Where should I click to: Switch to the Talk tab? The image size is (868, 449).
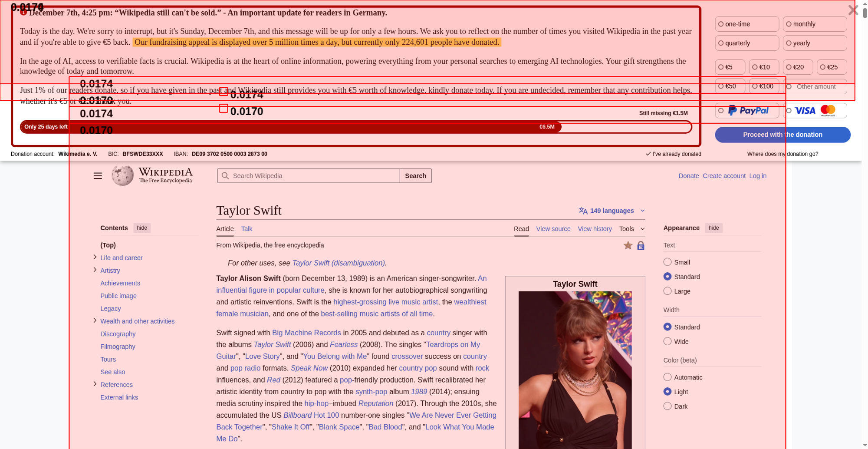[247, 229]
